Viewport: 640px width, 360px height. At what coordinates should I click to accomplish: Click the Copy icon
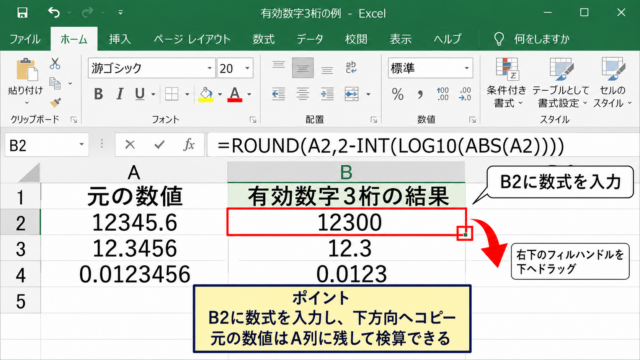click(x=55, y=83)
